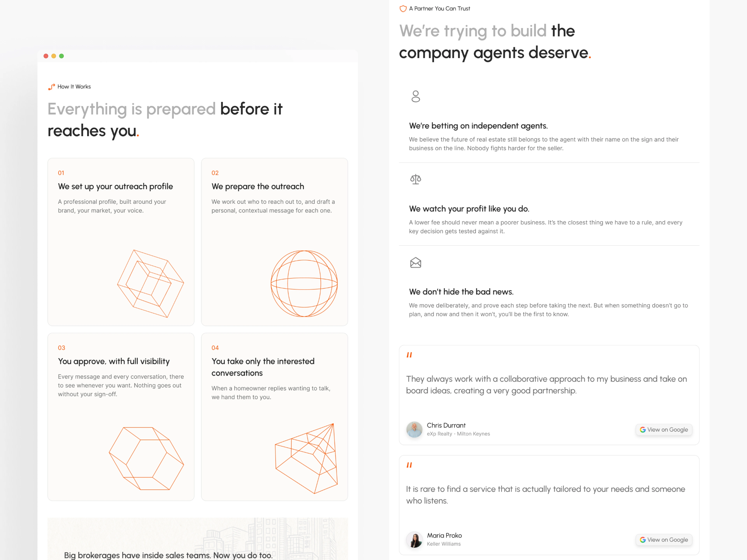The image size is (747, 560).
Task: Open View on Google for Maria Proko's review
Action: click(x=664, y=540)
